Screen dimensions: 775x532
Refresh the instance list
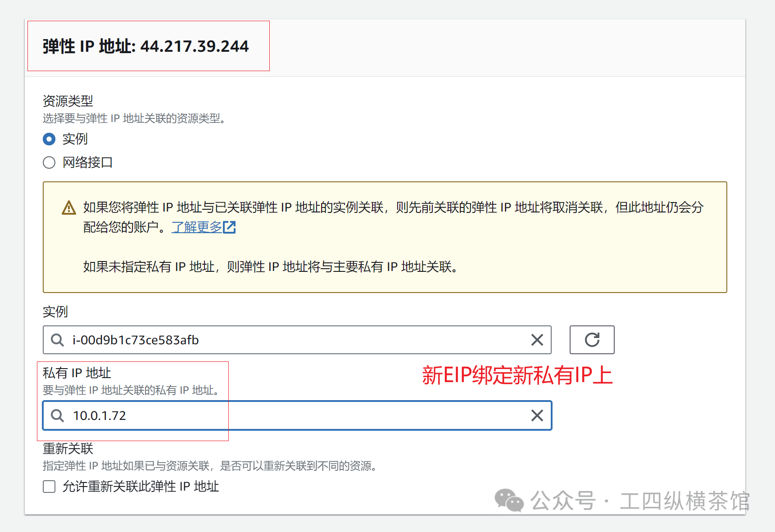point(592,340)
